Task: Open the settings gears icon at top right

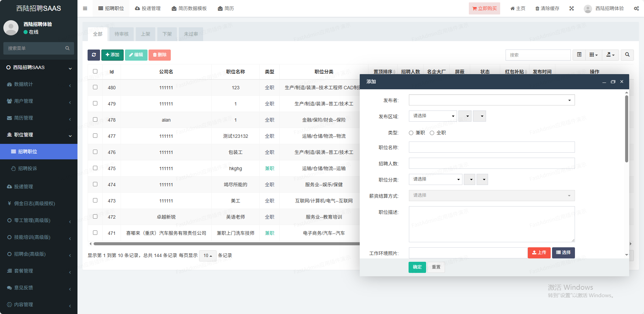Action: [x=636, y=8]
